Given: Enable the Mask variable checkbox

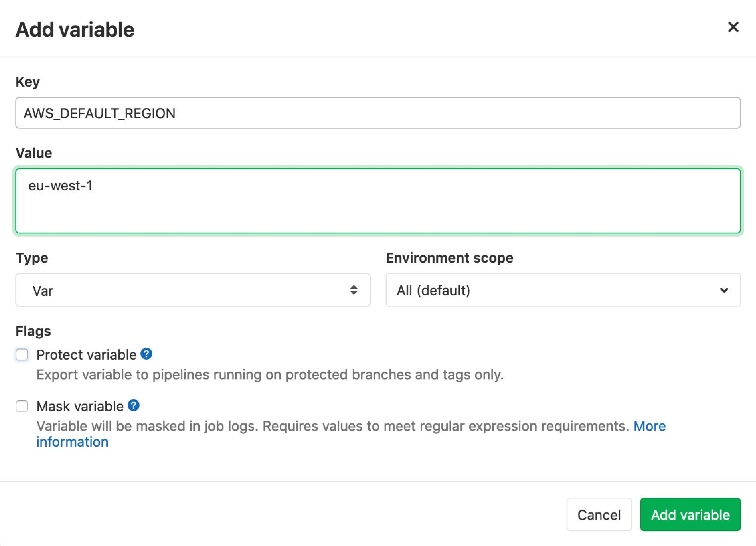Looking at the screenshot, I should (22, 406).
